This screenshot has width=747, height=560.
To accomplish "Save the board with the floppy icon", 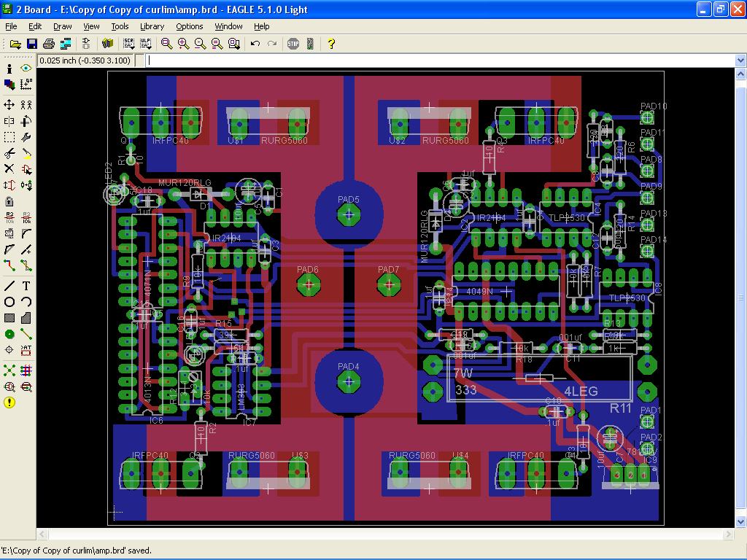I will [32, 44].
